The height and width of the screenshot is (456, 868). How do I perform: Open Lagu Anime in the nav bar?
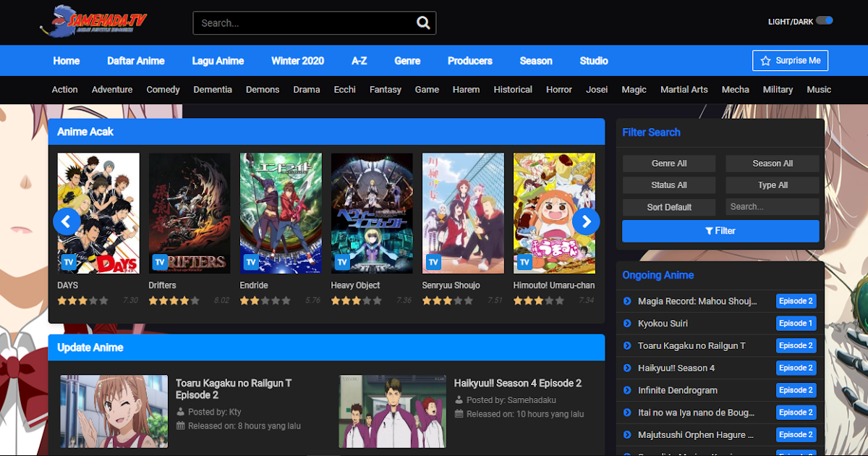coord(218,61)
